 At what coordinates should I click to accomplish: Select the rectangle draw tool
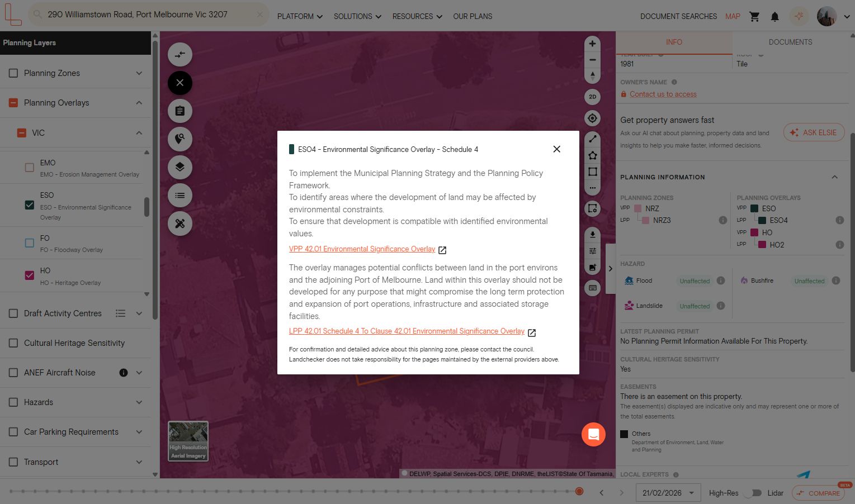pos(593,172)
